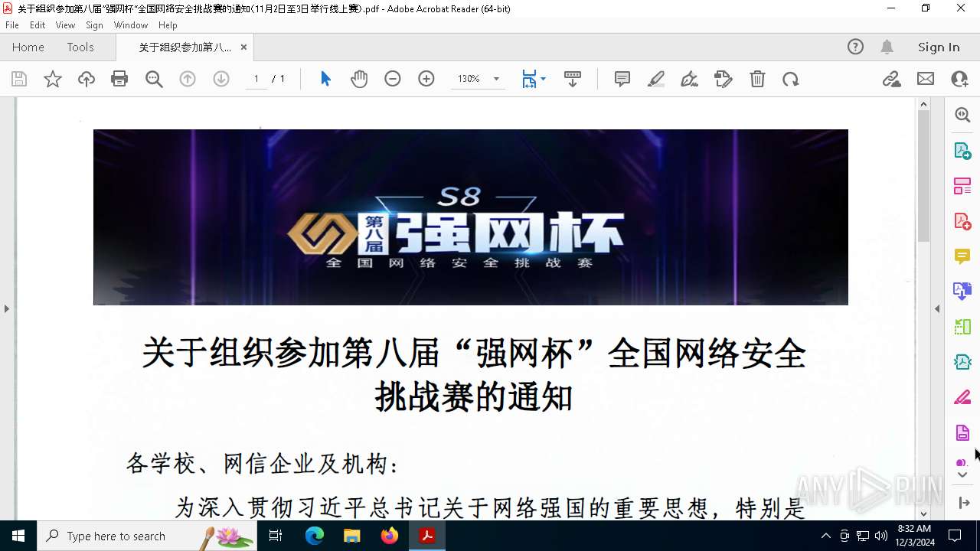
Task: Click the Save file icon
Action: click(x=19, y=79)
